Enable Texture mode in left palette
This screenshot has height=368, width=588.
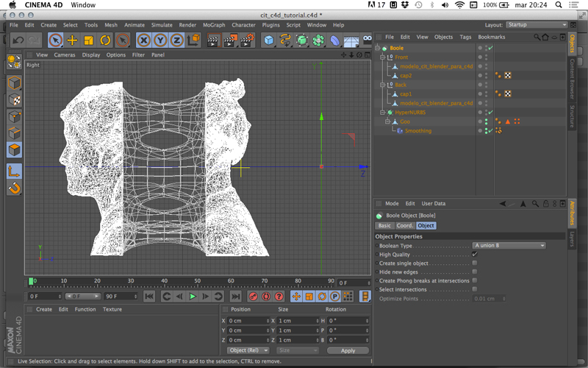[x=14, y=100]
